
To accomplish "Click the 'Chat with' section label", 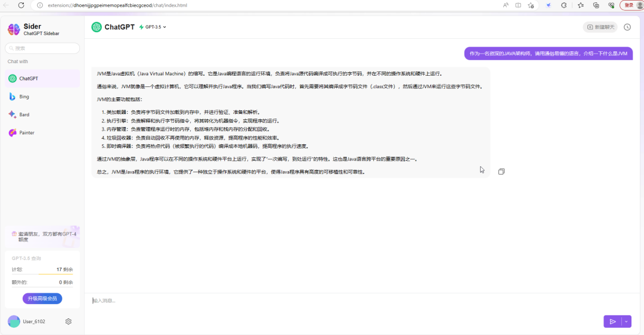I will click(x=18, y=61).
